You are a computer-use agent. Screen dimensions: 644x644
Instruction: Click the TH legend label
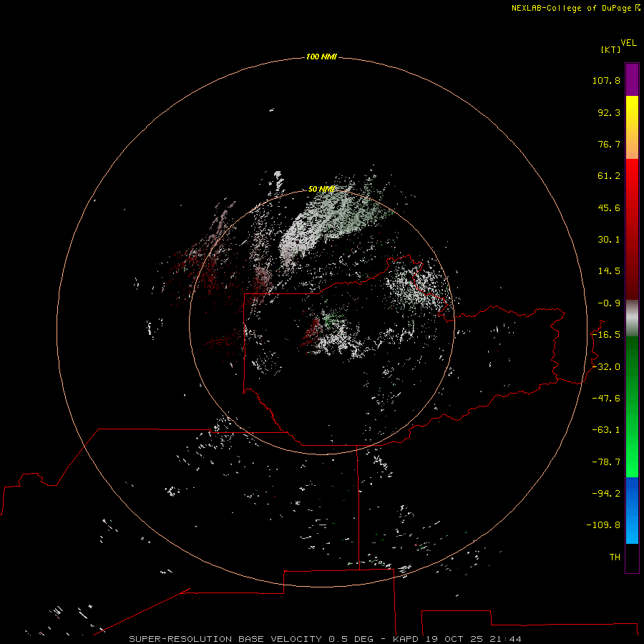pos(615,557)
